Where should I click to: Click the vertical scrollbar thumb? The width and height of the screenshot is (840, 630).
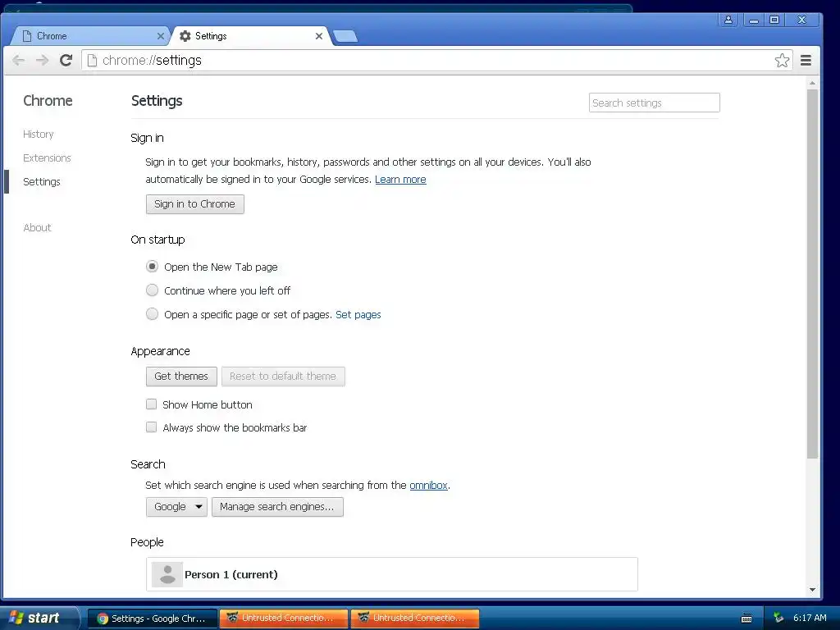click(x=812, y=273)
